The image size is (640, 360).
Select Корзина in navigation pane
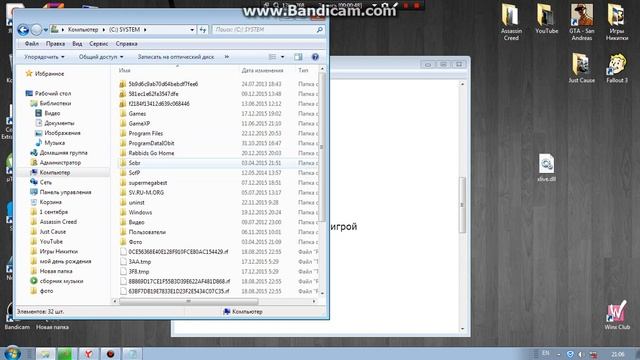[x=51, y=202]
